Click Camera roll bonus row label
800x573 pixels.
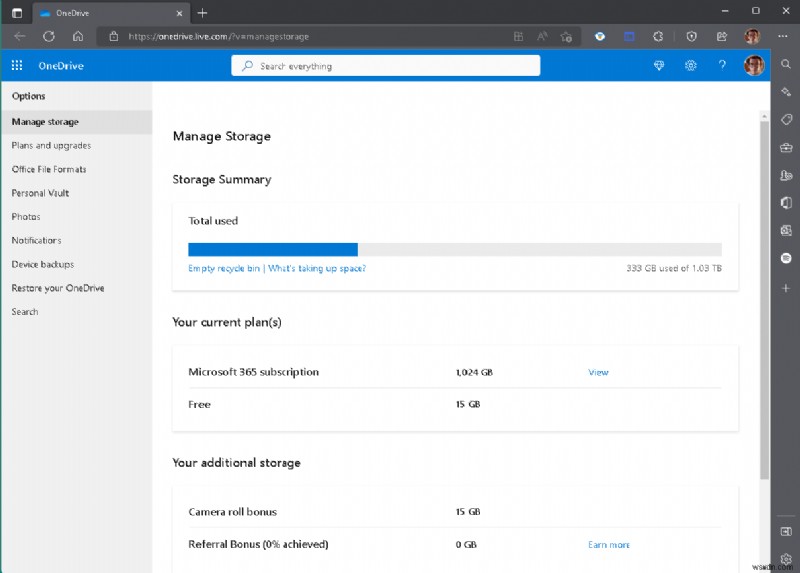232,512
